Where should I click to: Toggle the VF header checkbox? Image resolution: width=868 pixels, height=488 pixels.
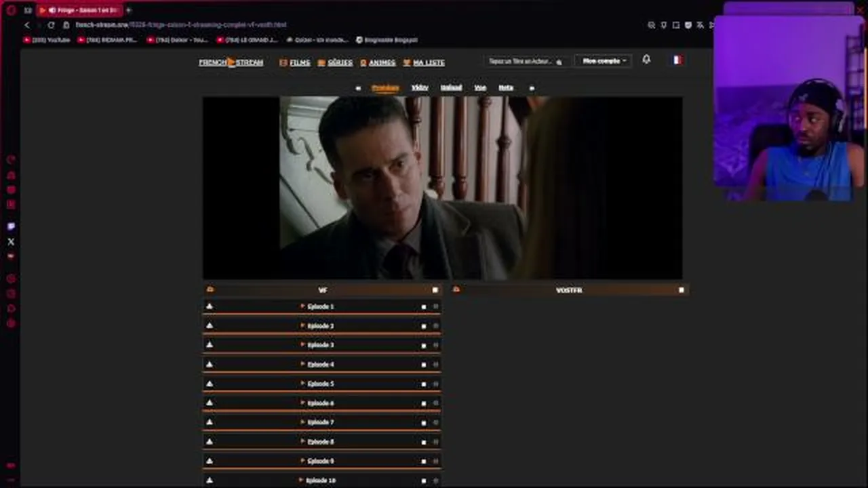coord(435,290)
